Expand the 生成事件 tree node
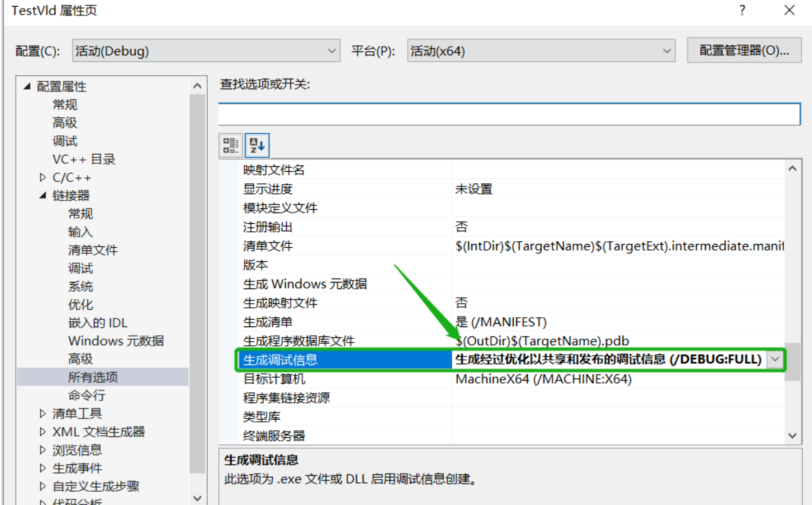This screenshot has width=812, height=505. 42,468
